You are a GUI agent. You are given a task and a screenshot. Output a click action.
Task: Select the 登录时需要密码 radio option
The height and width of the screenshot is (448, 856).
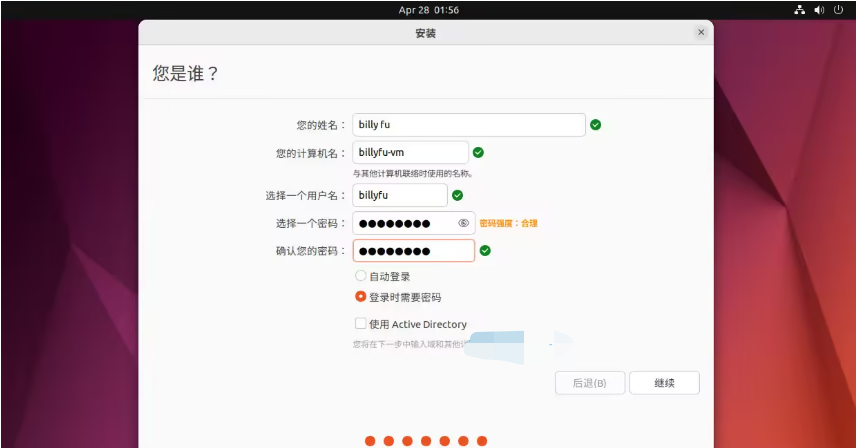coord(360,297)
